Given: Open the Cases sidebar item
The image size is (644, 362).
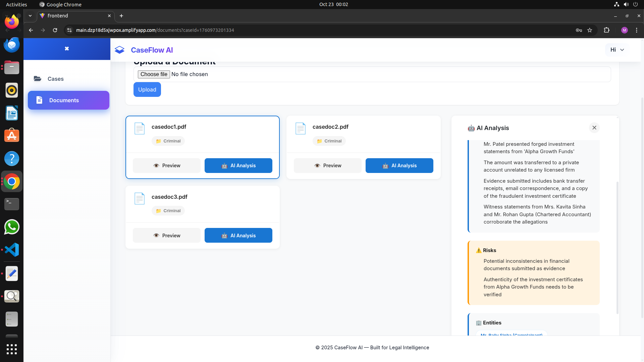Looking at the screenshot, I should pos(56,79).
